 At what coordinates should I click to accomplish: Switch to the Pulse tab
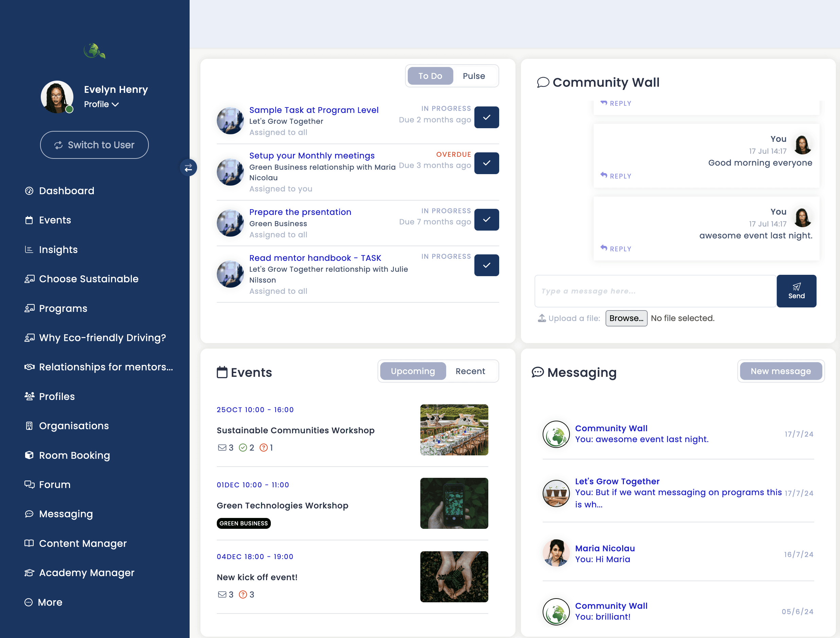tap(474, 76)
